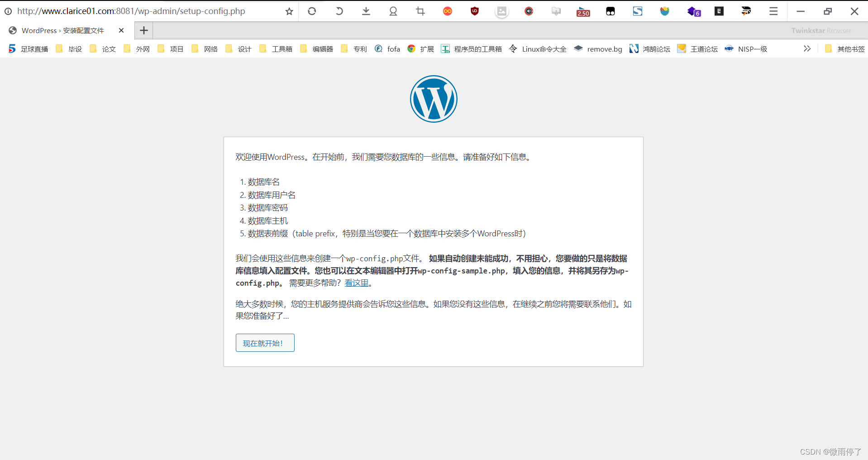This screenshot has height=460, width=868.
Task: Select the WordPress › 安装配置文件 tab
Action: 67,30
